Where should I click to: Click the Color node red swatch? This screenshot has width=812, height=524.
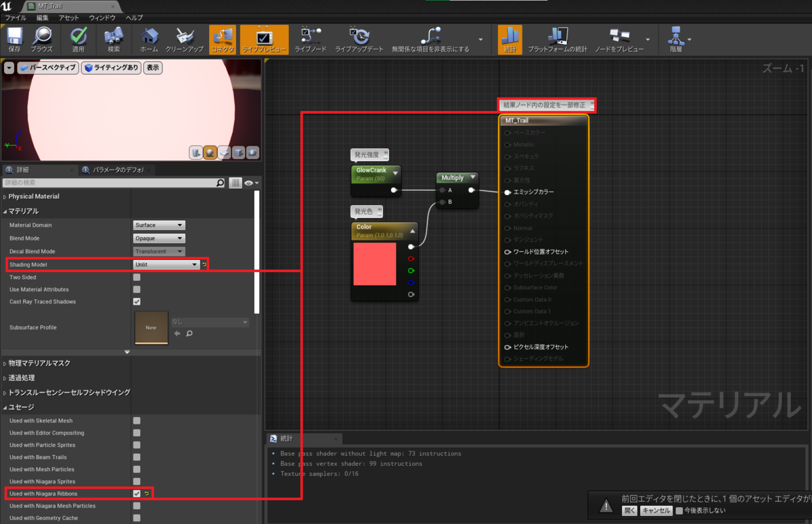coord(375,263)
